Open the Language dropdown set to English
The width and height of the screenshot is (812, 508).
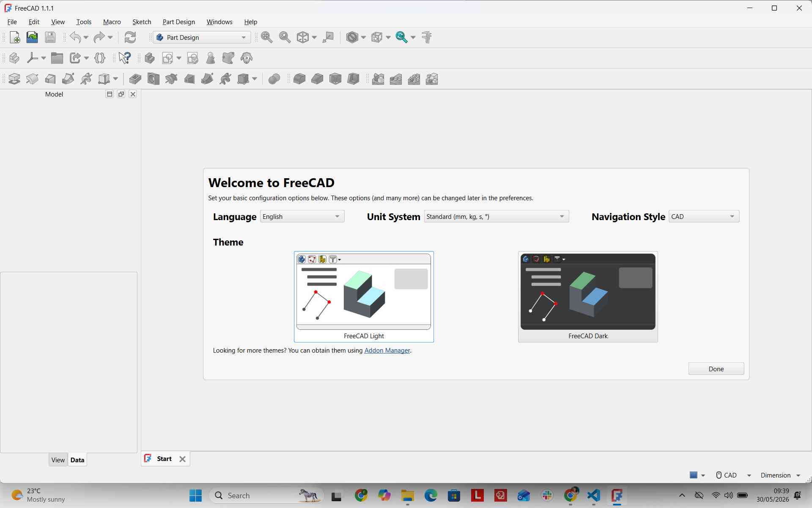302,216
